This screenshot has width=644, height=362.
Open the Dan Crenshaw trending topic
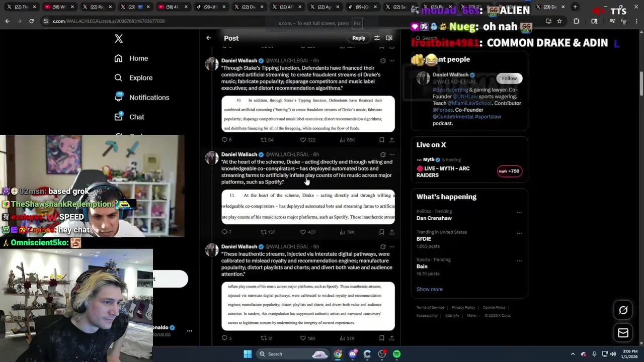pyautogui.click(x=434, y=218)
